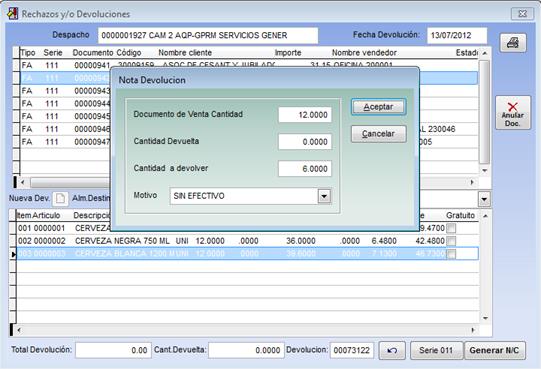Click value 42.4800 in CERVEZA NEGRA row
Image resolution: width=541 pixels, height=369 pixels.
(430, 241)
